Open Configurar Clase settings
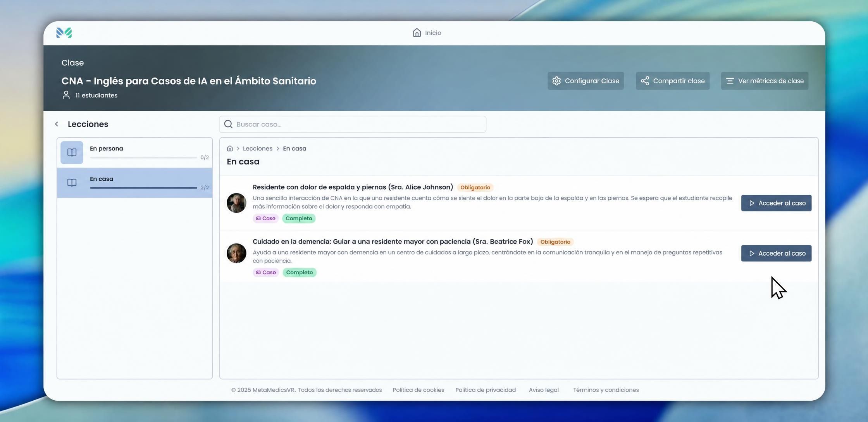This screenshot has height=422, width=868. coord(586,81)
